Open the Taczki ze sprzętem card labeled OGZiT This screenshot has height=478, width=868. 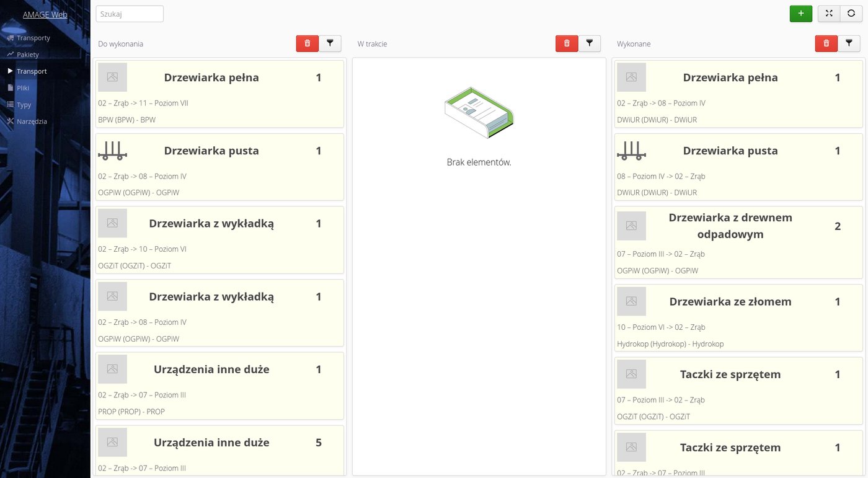[x=738, y=391]
